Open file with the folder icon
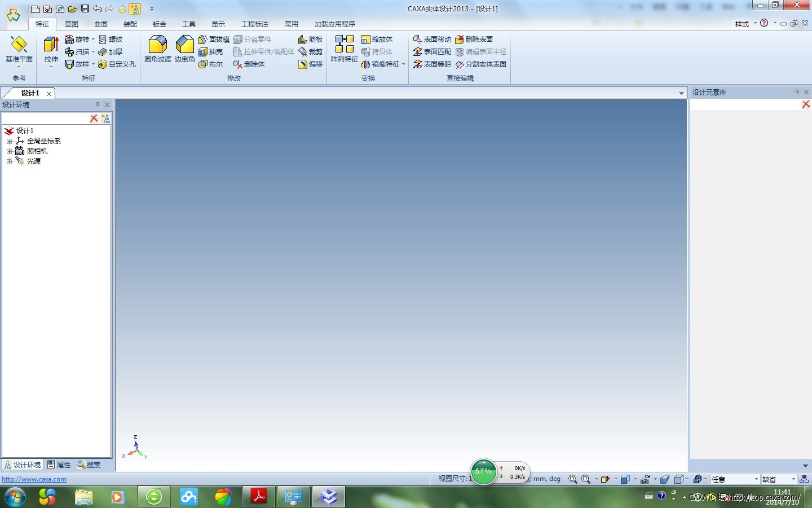Viewport: 812px width, 508px height. [x=72, y=8]
